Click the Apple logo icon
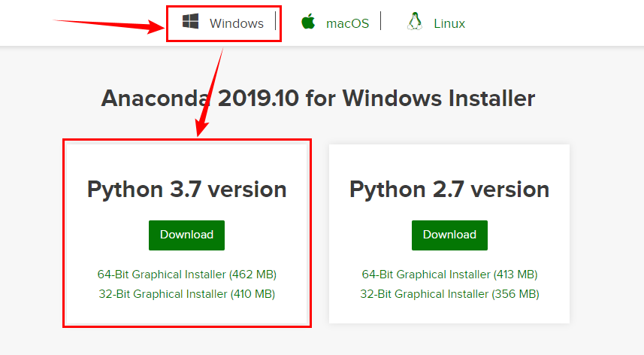This screenshot has height=355, width=644. pos(308,21)
